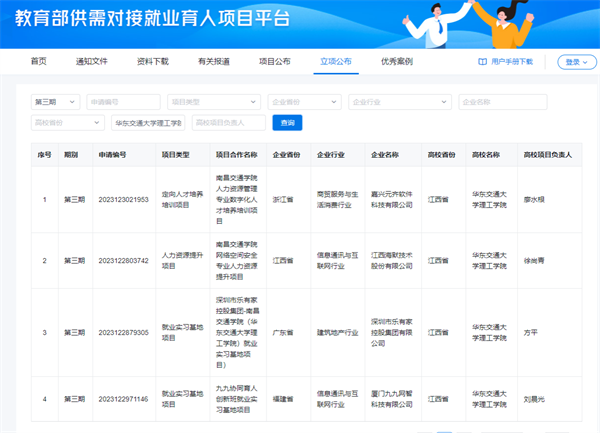Click the field containing 华东交通大学理工学院
Image resolution: width=600 pixels, height=433 pixels.
(x=147, y=122)
